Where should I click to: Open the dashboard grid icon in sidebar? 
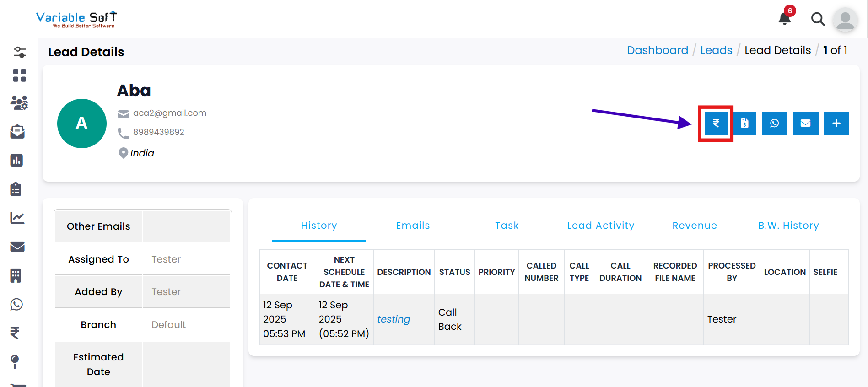(19, 75)
